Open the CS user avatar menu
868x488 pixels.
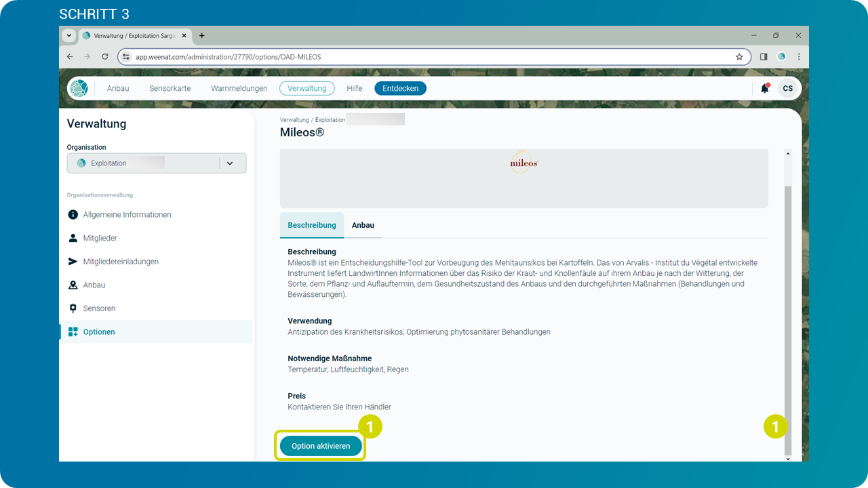[x=787, y=88]
